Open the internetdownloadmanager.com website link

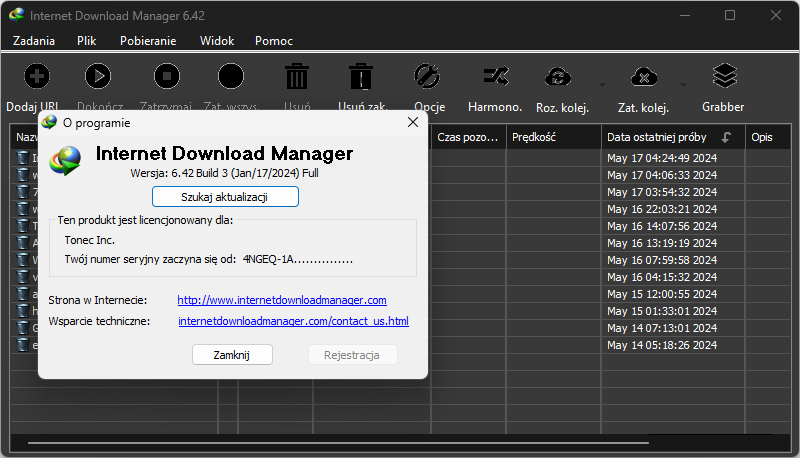282,300
